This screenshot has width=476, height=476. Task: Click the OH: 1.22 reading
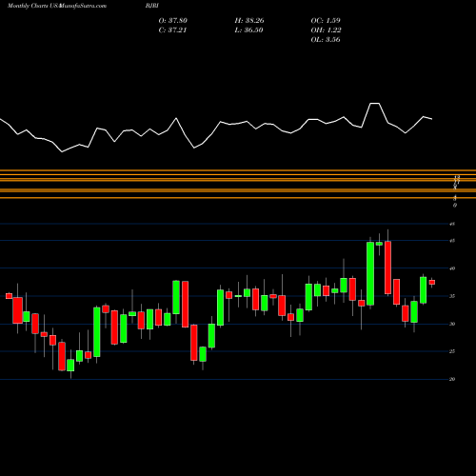(326, 30)
